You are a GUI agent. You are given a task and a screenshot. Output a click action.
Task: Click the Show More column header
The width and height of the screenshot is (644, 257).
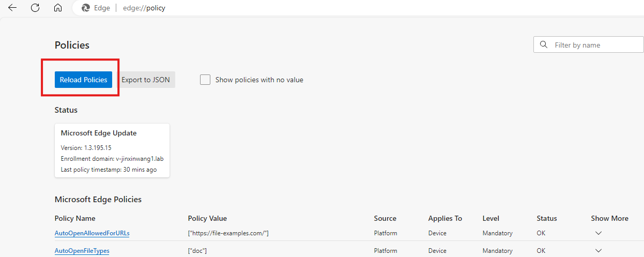pyautogui.click(x=610, y=218)
